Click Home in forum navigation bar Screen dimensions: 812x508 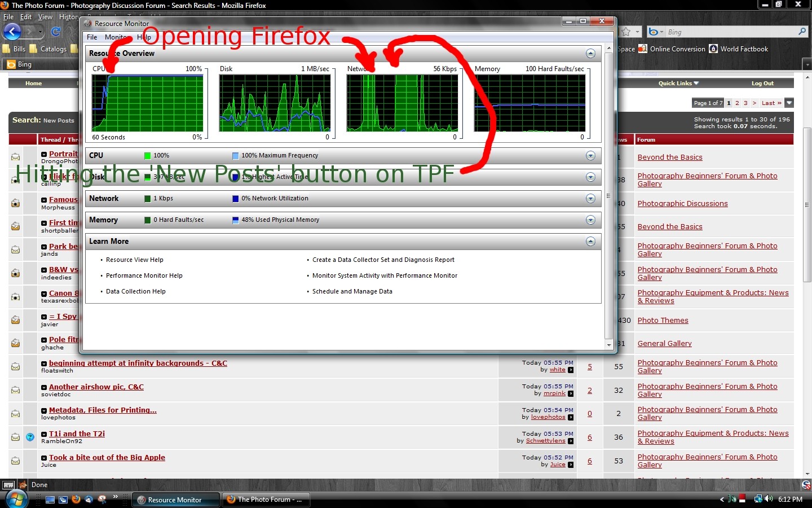[x=33, y=84]
